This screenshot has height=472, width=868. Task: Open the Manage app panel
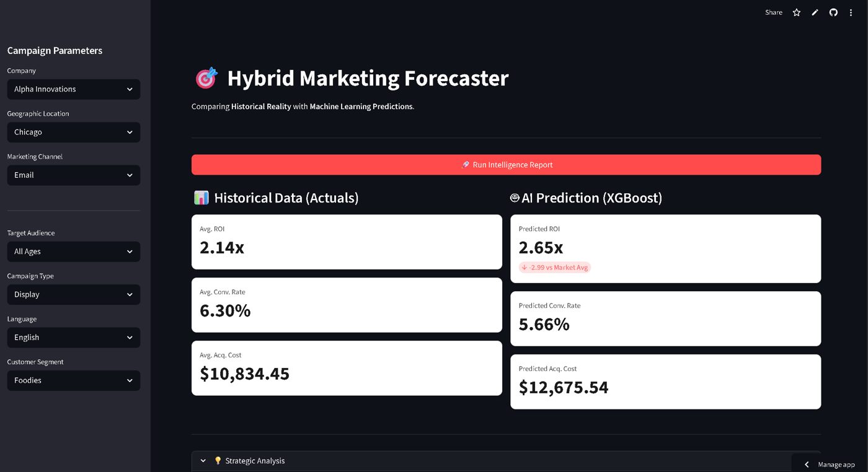[830, 465]
